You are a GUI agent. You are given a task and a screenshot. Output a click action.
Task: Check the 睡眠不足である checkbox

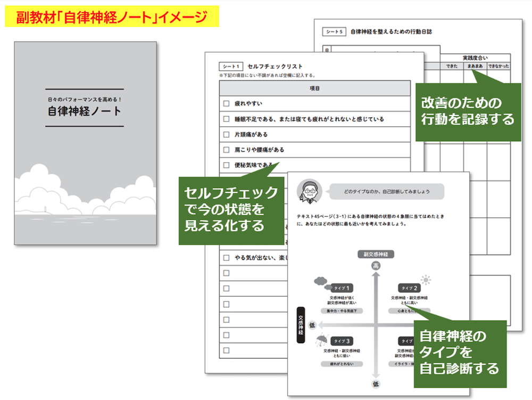(x=226, y=119)
